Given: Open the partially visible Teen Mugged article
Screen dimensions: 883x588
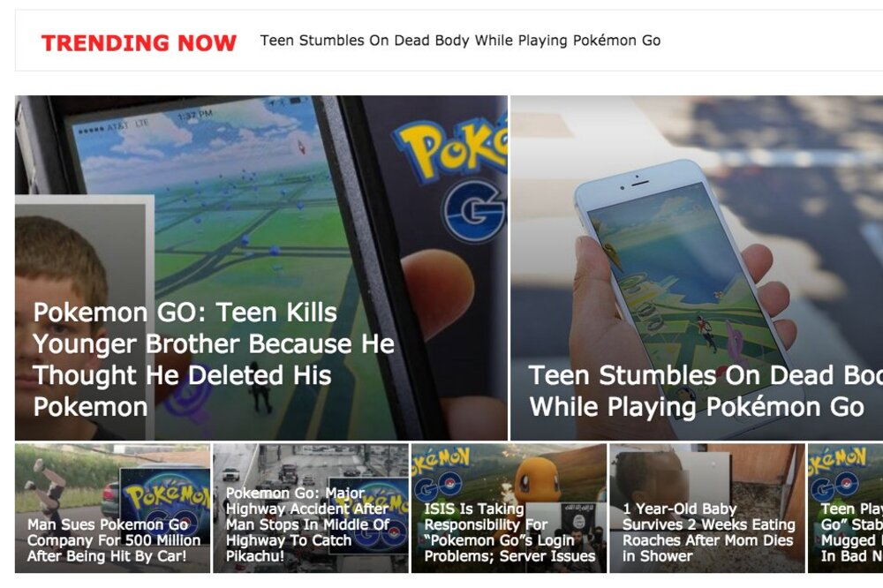Looking at the screenshot, I should (845, 508).
